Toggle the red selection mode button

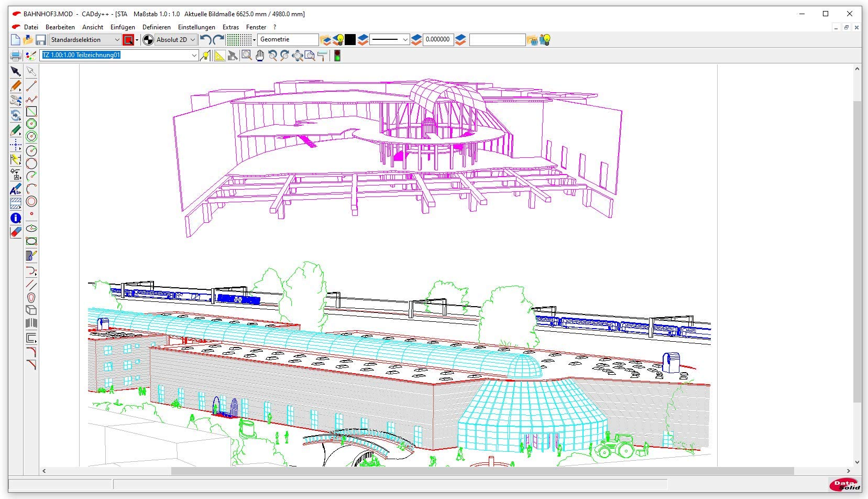pyautogui.click(x=128, y=40)
